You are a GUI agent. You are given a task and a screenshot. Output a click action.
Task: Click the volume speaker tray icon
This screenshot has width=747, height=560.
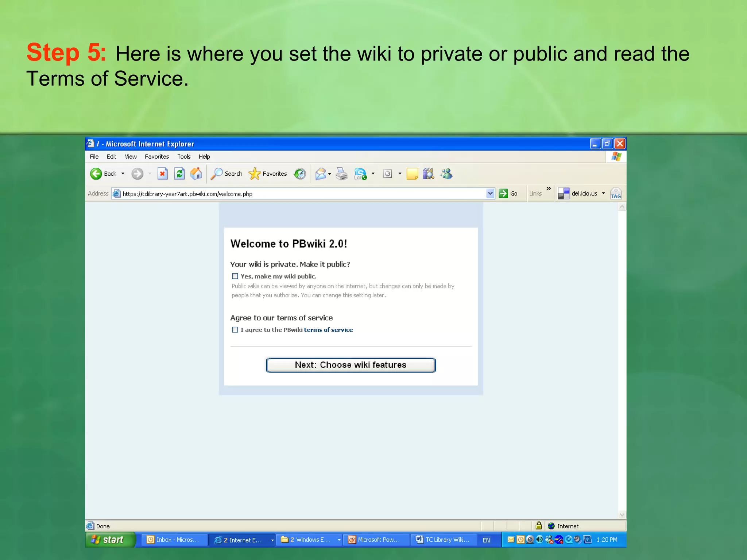(x=539, y=540)
